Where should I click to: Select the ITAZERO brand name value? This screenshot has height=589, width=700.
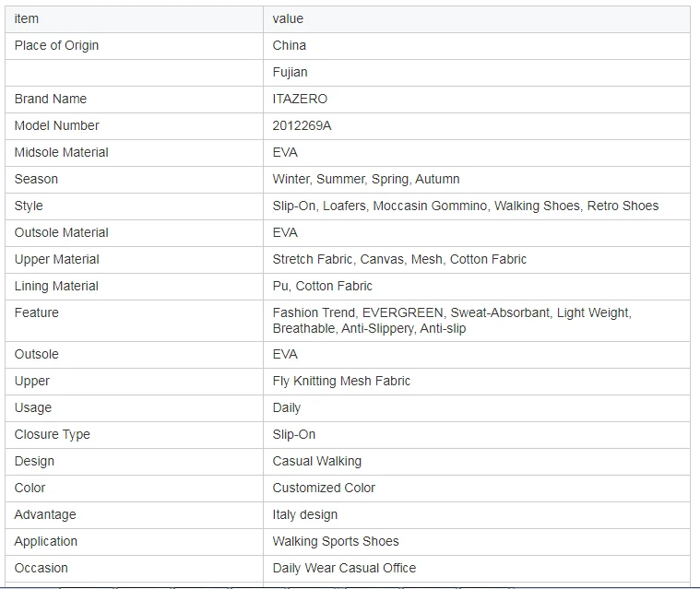(x=300, y=99)
